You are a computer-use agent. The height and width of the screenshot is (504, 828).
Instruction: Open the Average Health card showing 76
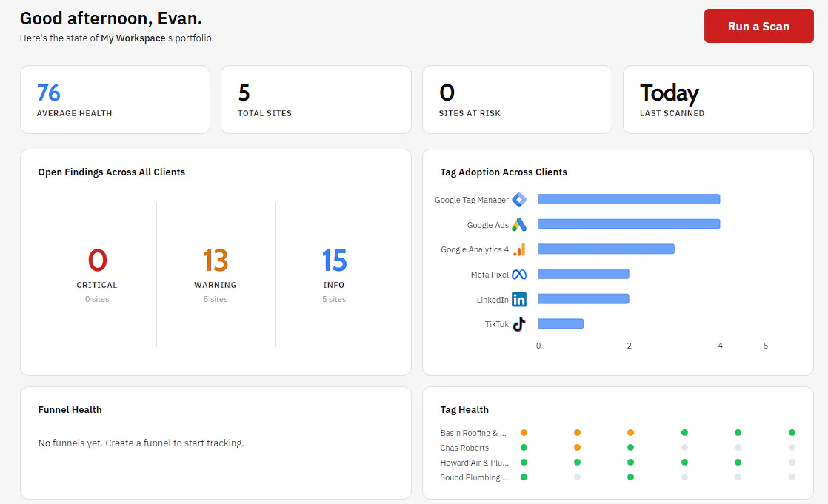point(115,99)
